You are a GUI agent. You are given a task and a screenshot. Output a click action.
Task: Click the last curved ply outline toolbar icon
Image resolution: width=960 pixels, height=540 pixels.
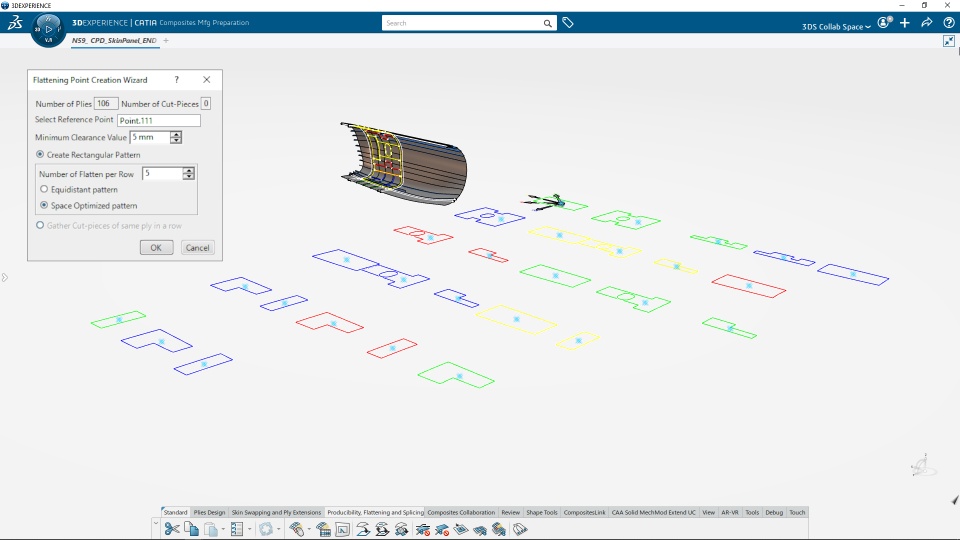tap(520, 529)
